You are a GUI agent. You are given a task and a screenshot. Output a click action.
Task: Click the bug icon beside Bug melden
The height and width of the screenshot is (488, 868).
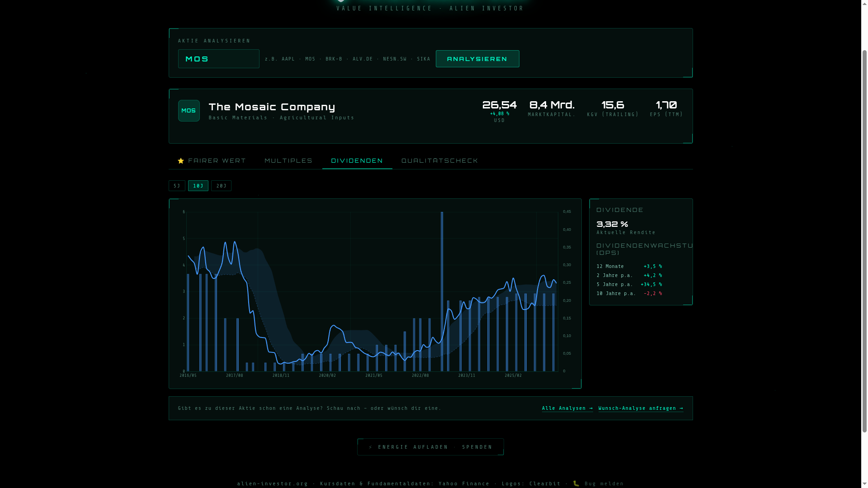pyautogui.click(x=576, y=483)
